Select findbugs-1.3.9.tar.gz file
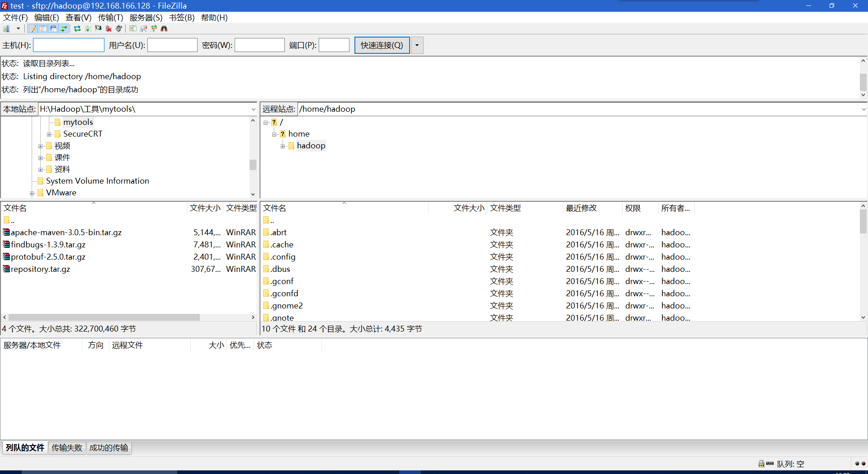 point(48,245)
